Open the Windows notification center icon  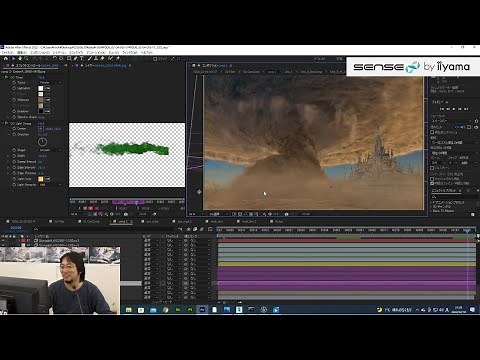tap(472, 310)
